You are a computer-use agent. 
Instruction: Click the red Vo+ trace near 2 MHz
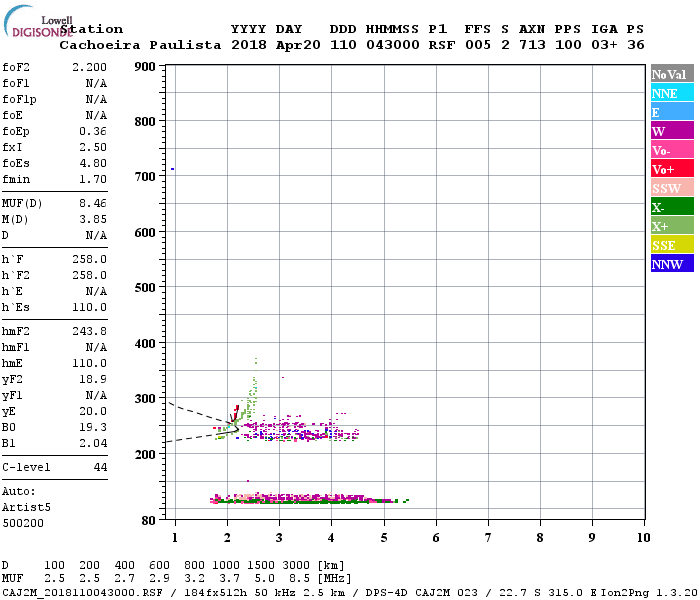[x=236, y=412]
